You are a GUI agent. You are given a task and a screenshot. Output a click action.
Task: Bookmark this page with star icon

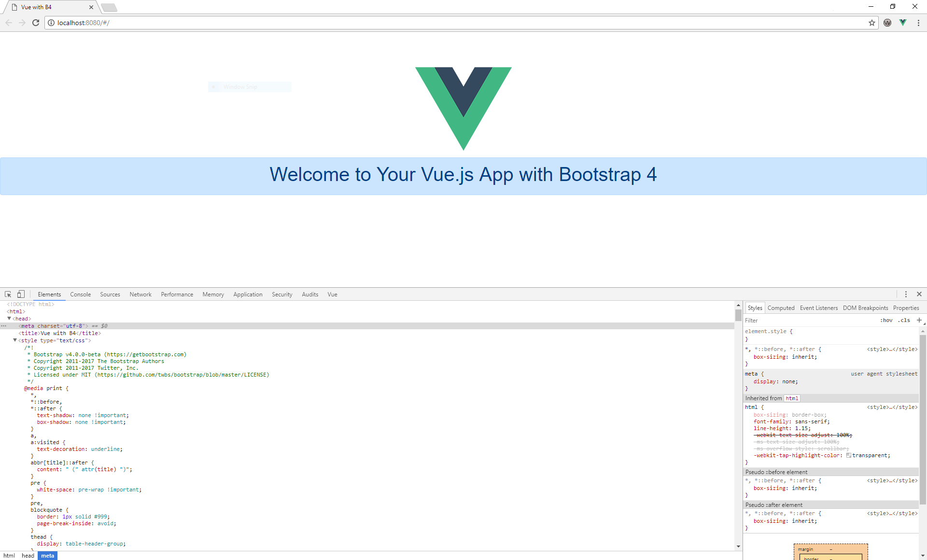tap(872, 23)
